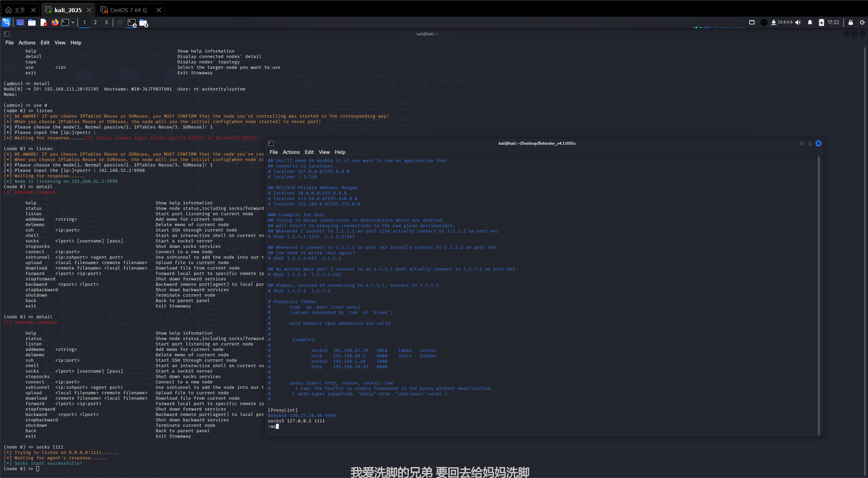The height and width of the screenshot is (478, 868).
Task: Click the Node[0] detail line with hostname WIN-J4JT903TUH1
Action: (124, 89)
